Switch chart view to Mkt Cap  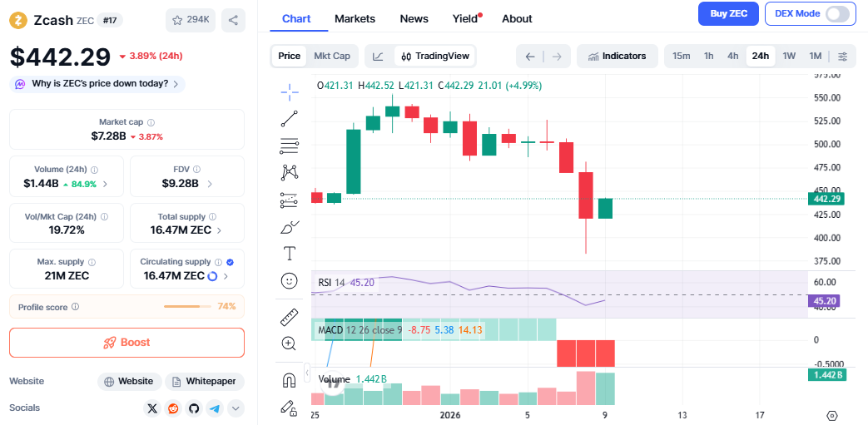click(x=331, y=57)
